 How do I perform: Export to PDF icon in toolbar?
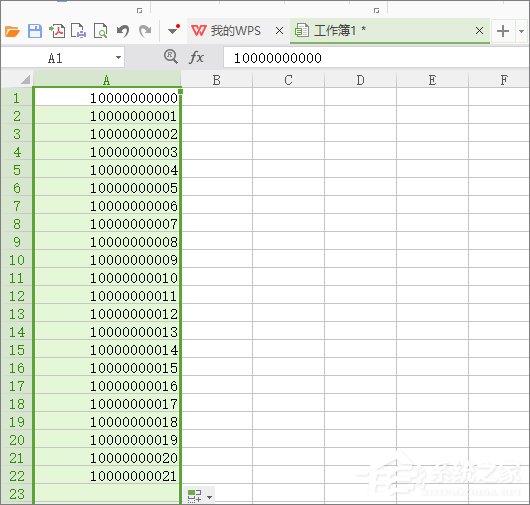(57, 31)
